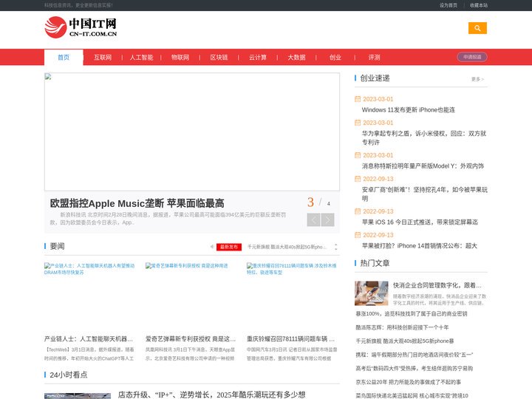Open the 区块链 navigation item
The height and width of the screenshot is (399, 532).
pyautogui.click(x=219, y=58)
